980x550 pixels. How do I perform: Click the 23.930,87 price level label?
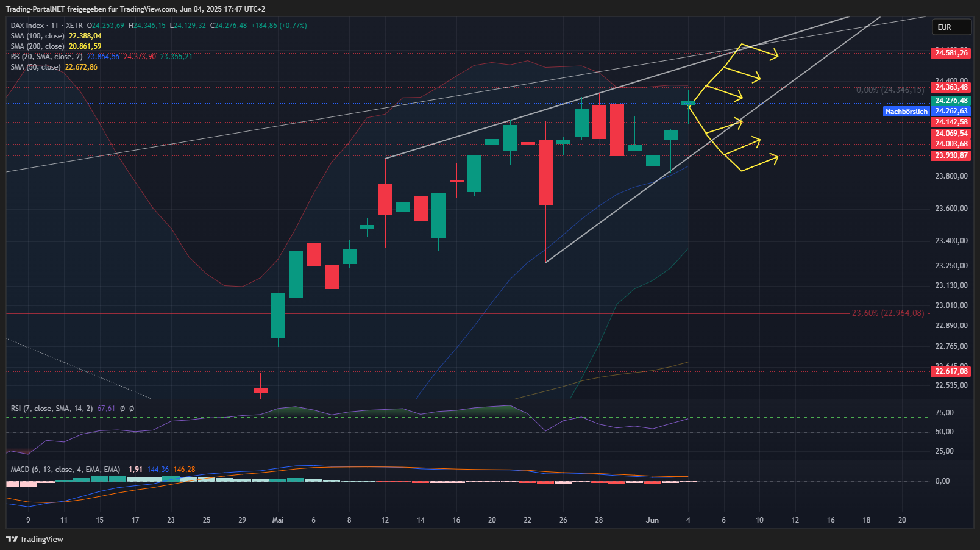(x=951, y=155)
